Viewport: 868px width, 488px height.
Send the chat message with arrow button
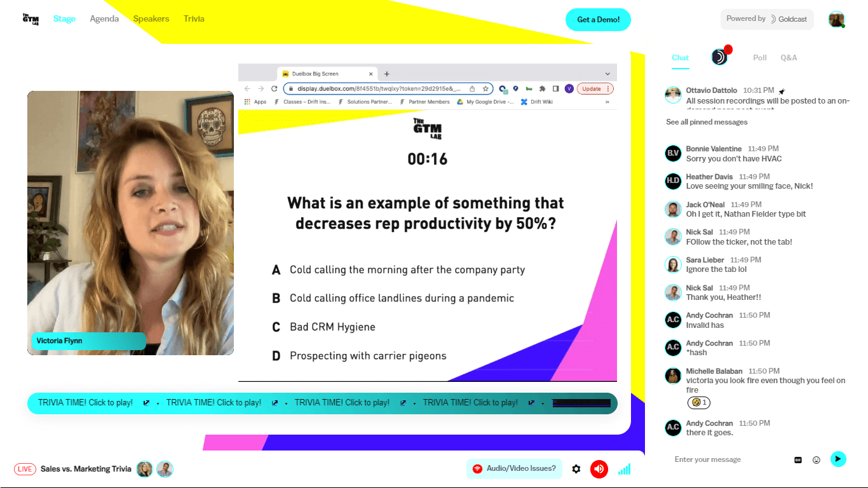pos(838,459)
